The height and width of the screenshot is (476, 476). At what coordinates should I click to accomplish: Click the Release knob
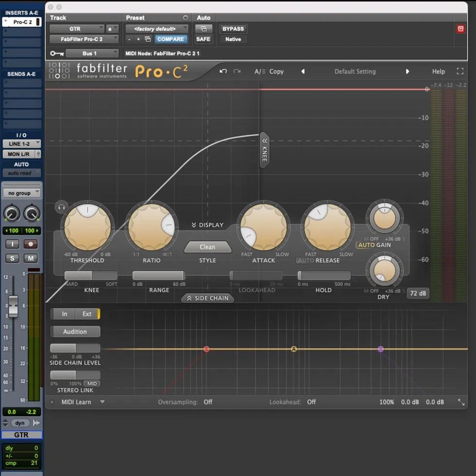coord(327,227)
